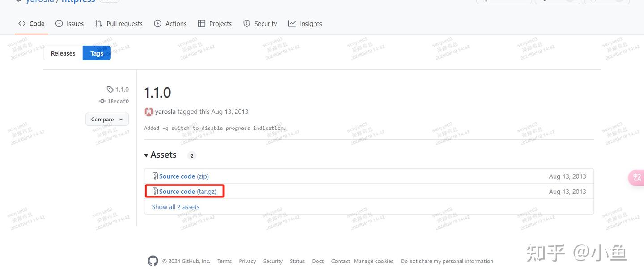Viewport: 644px width, 279px height.
Task: Download Source code (zip) link
Action: point(184,176)
